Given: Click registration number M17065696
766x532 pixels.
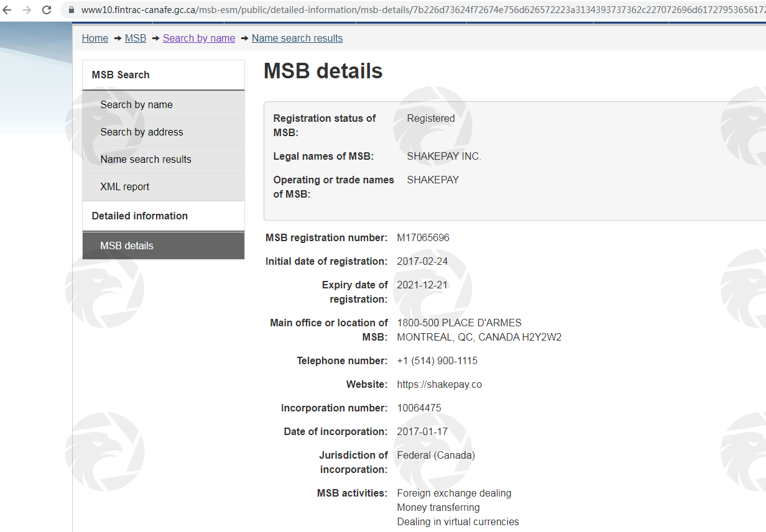Looking at the screenshot, I should [x=423, y=237].
